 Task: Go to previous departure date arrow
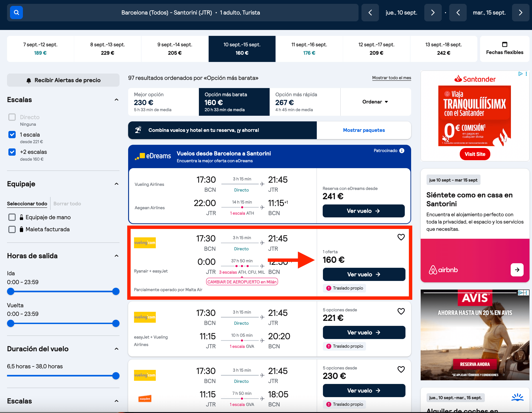[370, 12]
